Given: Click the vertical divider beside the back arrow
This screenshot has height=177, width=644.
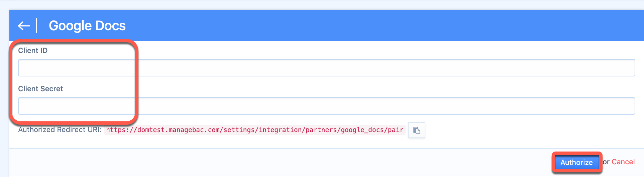Looking at the screenshot, I should pos(36,26).
